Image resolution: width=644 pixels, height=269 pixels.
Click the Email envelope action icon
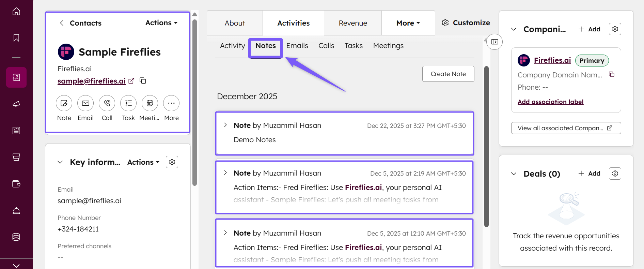85,103
